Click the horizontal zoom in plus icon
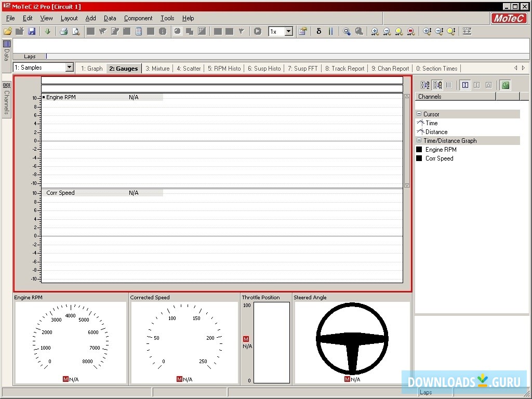This screenshot has width=532, height=399. [375, 31]
